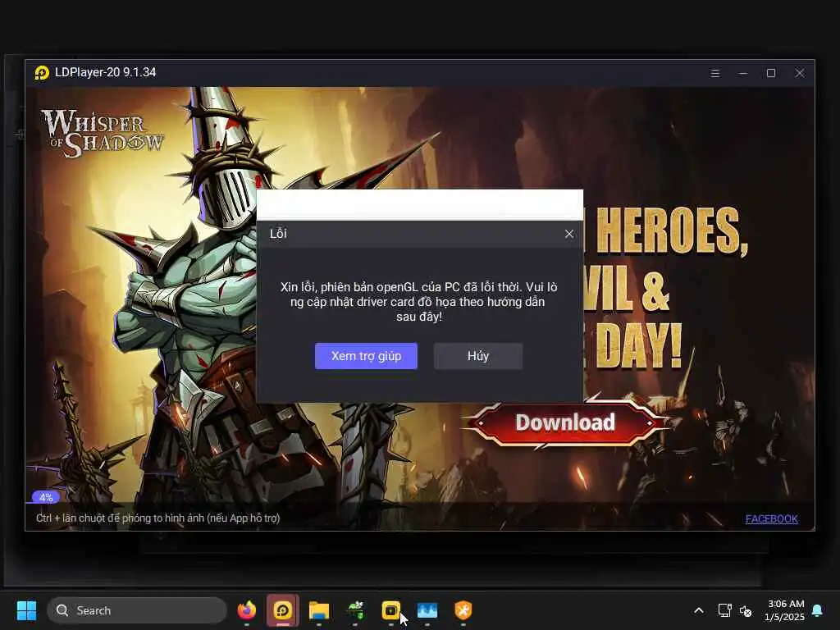
Task: Open the LDPlayer hamburger menu
Action: (x=714, y=73)
